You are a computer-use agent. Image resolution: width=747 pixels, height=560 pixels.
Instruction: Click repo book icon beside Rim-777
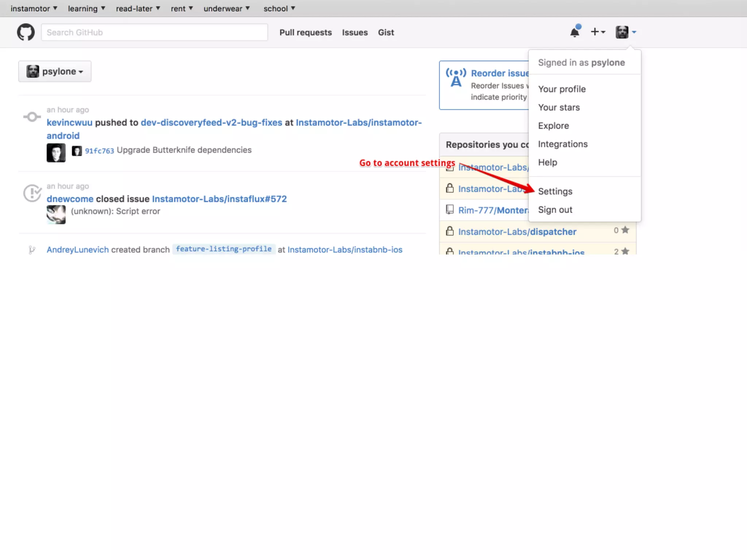point(450,210)
